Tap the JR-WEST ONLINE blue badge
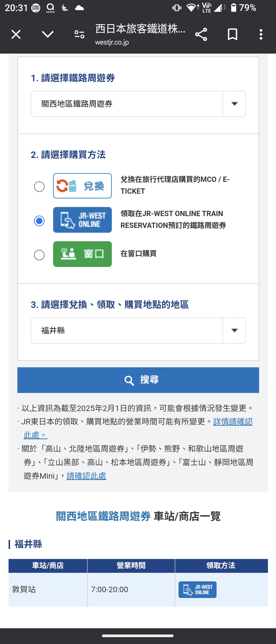This screenshot has width=276, height=644. pyautogui.click(x=82, y=220)
